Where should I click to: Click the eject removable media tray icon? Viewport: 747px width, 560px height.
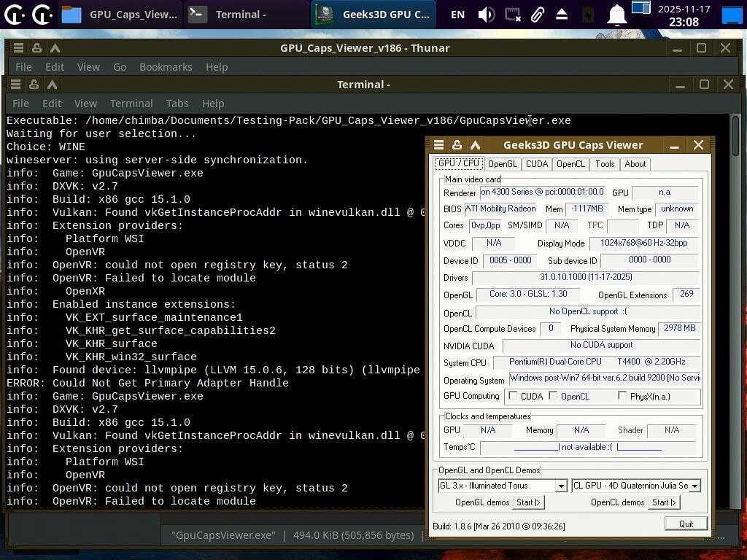coord(562,15)
